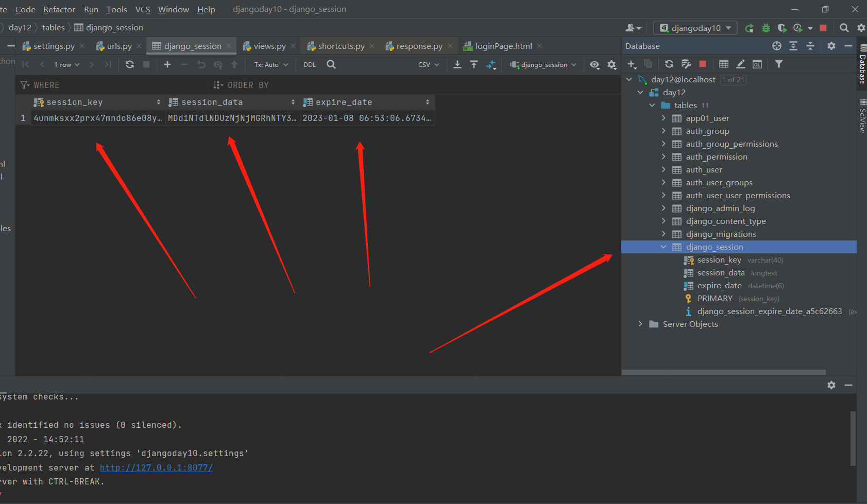
Task: Collapse the tables folder
Action: [652, 105]
